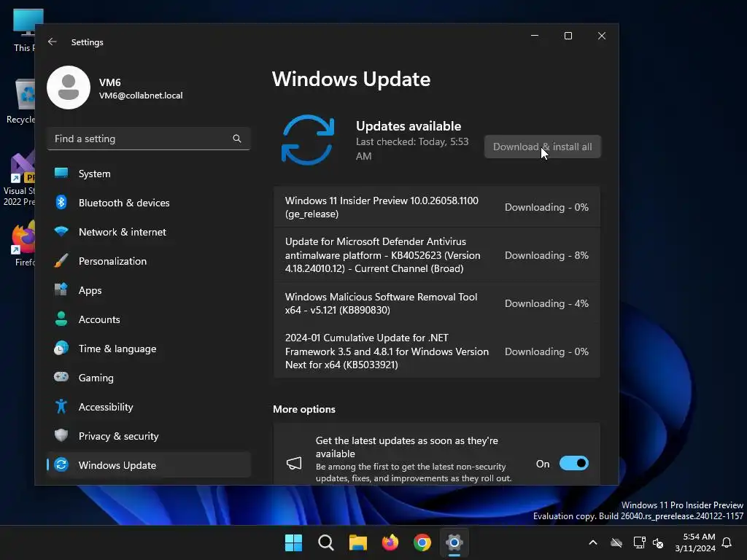Click the Firefox desktop shortcut

pyautogui.click(x=23, y=244)
